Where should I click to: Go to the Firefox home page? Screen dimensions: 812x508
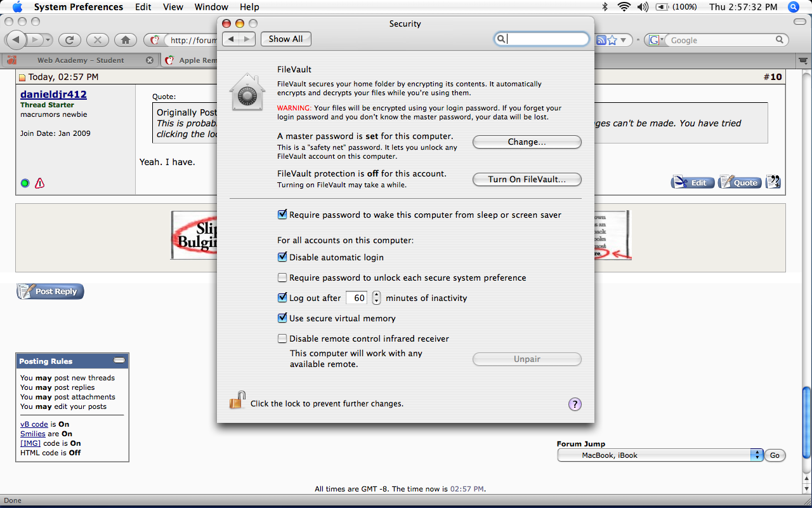pyautogui.click(x=126, y=40)
